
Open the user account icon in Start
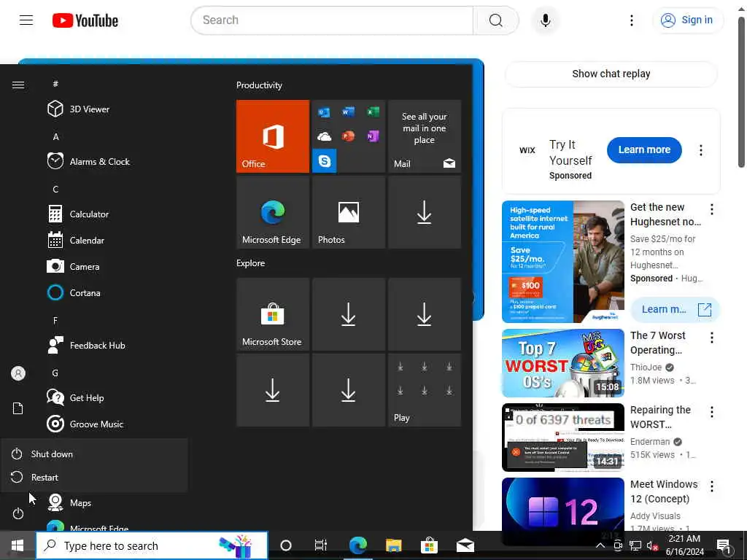tap(18, 373)
